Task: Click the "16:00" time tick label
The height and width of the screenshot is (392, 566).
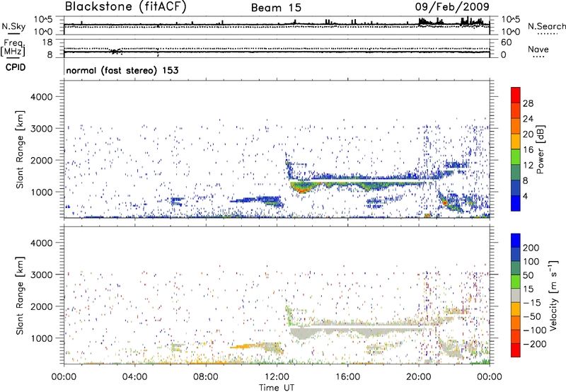Action: (347, 377)
